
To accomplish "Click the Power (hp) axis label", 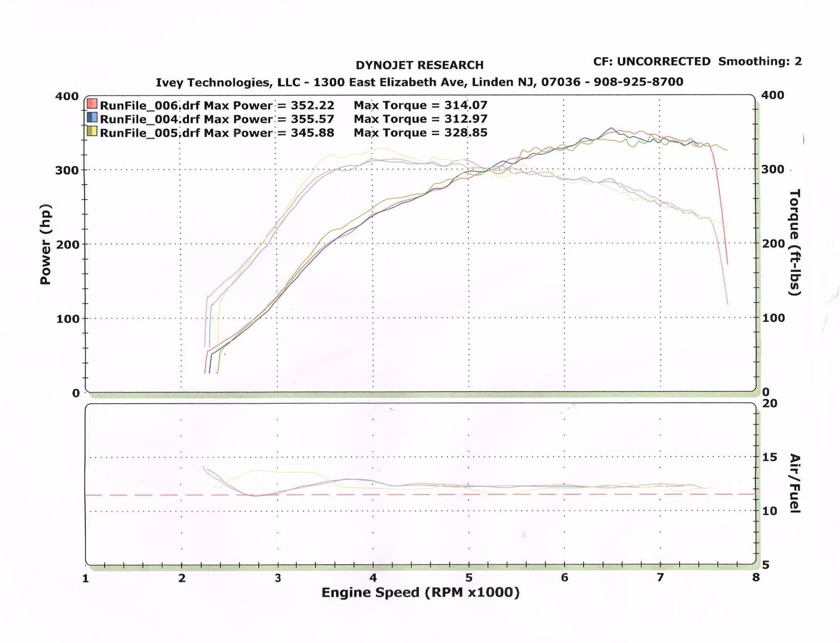I will 45,244.
